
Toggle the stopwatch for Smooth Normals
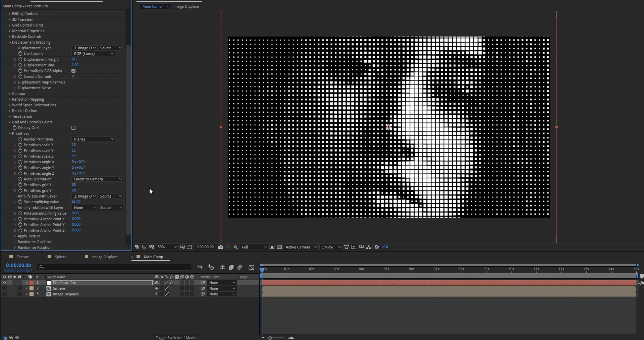20,76
